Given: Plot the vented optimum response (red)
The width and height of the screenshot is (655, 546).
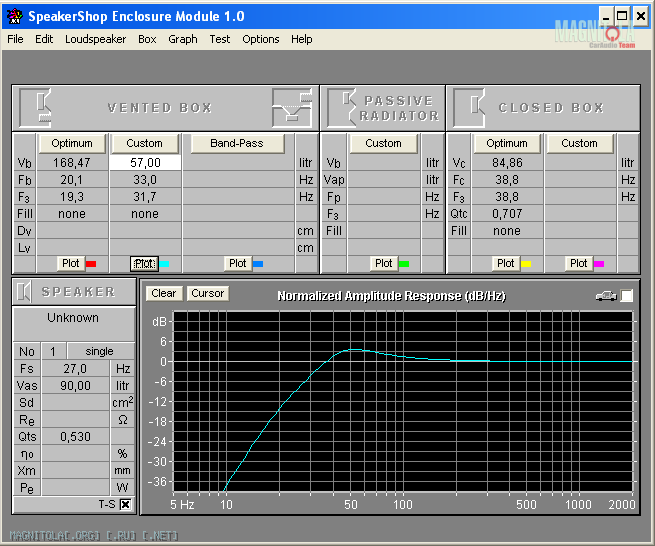Looking at the screenshot, I should [71, 264].
